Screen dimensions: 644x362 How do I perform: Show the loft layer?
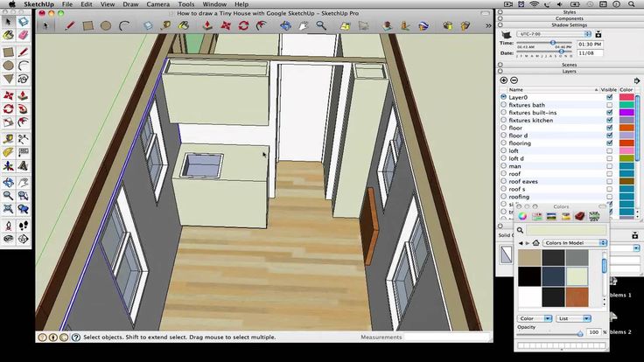click(x=610, y=150)
